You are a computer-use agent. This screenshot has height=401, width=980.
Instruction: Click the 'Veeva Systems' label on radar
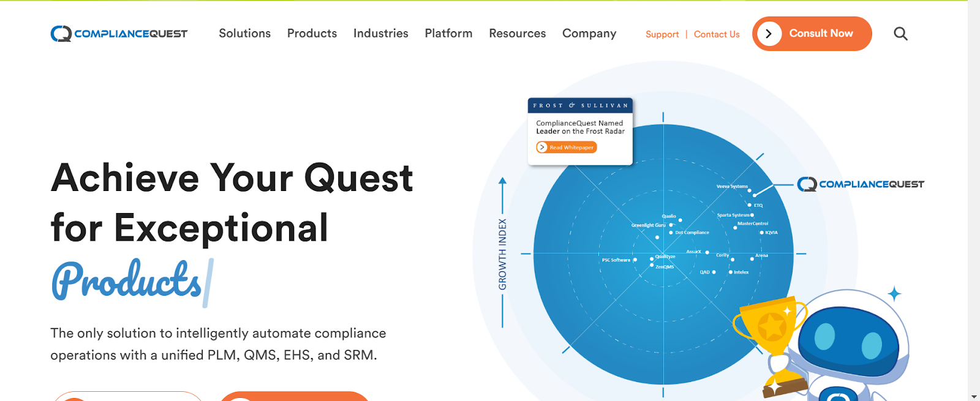[x=732, y=186]
